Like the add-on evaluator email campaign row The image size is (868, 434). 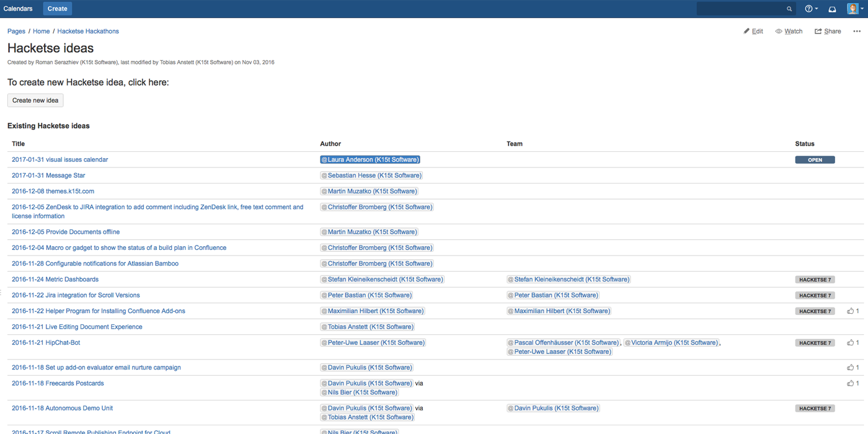[x=852, y=368]
